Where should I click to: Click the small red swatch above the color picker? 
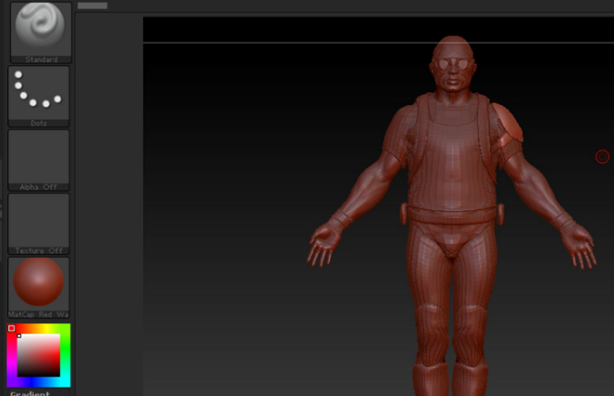pos(11,328)
